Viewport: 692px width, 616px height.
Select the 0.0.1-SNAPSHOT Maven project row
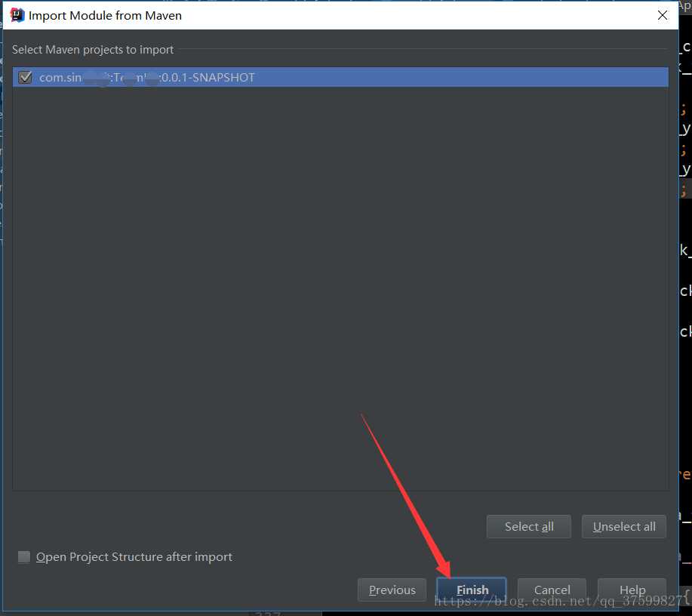click(x=340, y=77)
